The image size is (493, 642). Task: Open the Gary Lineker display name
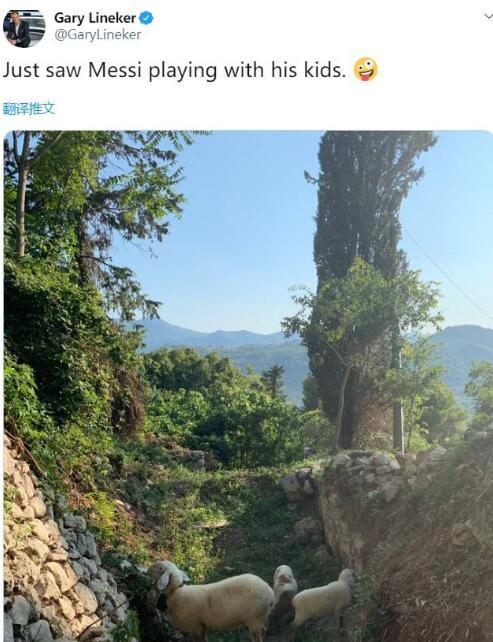(95, 18)
